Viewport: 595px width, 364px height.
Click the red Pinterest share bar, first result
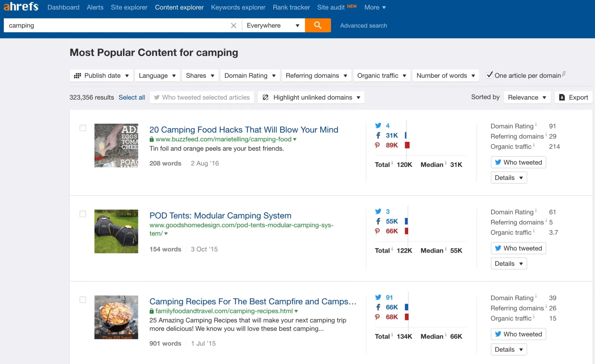pos(407,145)
